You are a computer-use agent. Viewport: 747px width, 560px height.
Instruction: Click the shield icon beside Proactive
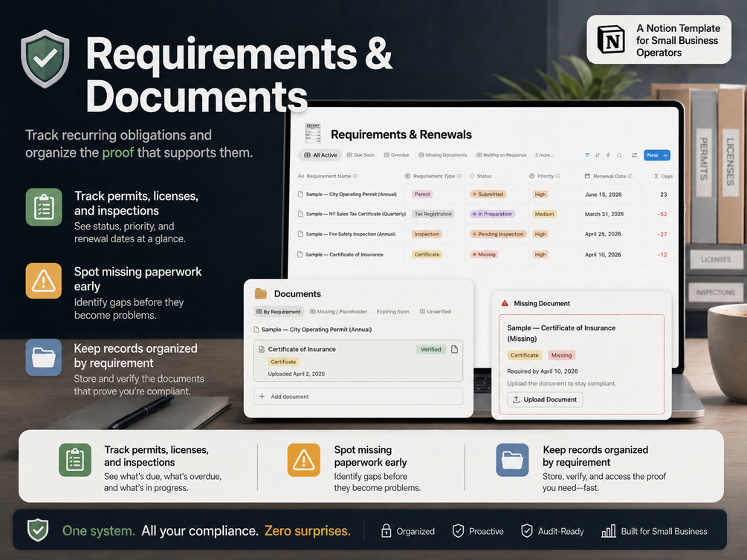[x=459, y=531]
